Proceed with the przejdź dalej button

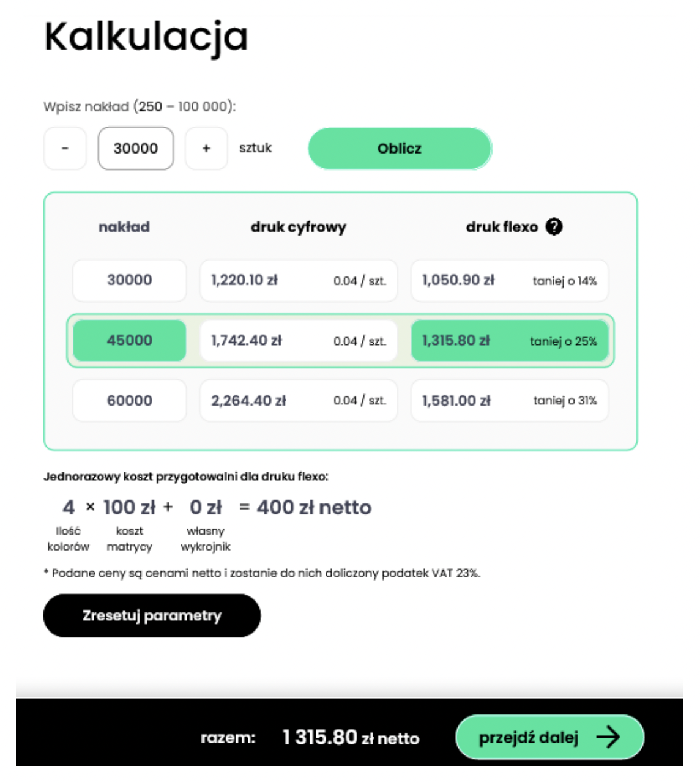point(549,737)
